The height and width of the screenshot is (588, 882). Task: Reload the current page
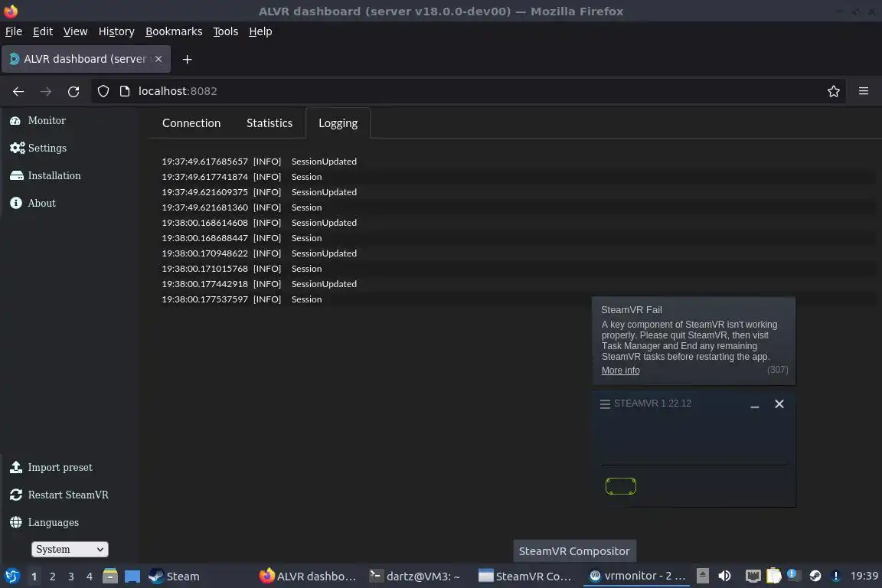tap(73, 91)
